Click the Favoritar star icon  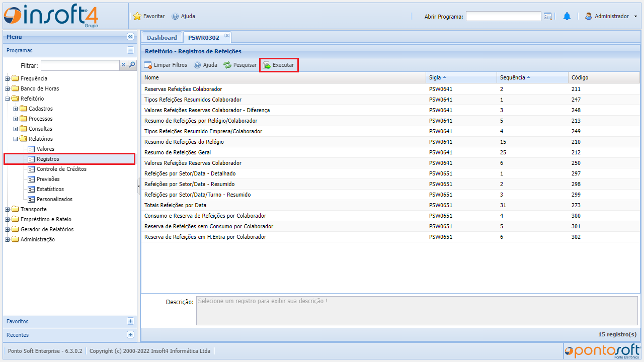(x=137, y=16)
